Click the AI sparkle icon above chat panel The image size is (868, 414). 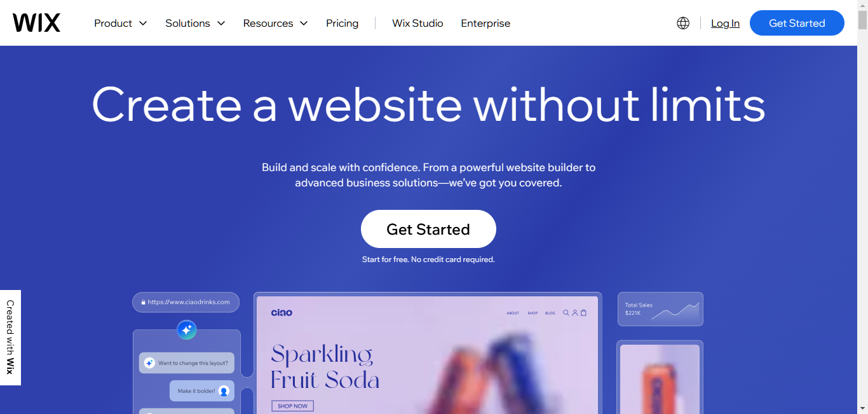click(186, 329)
